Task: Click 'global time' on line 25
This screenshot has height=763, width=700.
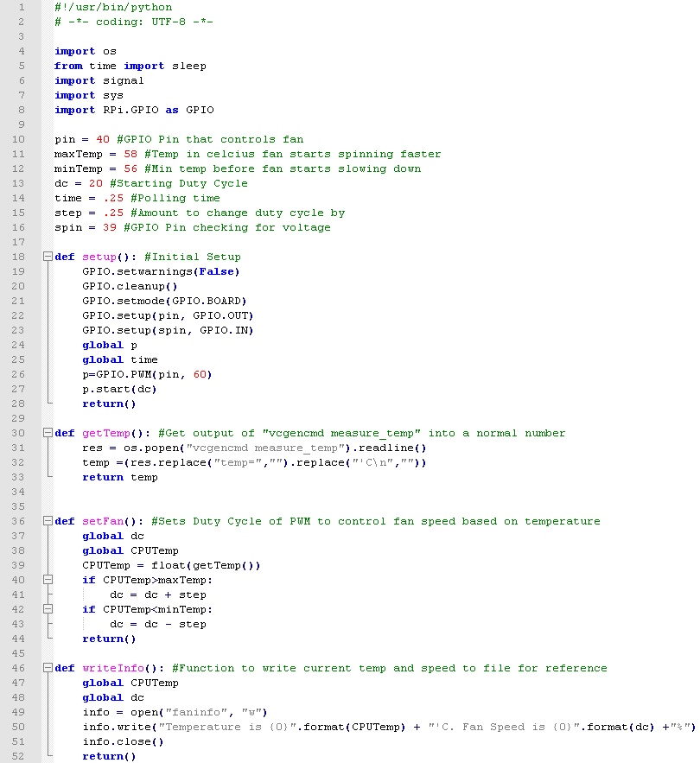Action: (x=120, y=359)
